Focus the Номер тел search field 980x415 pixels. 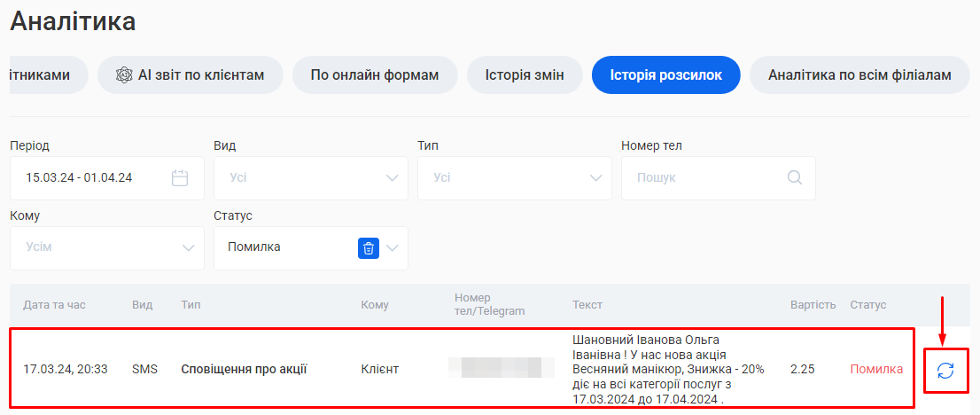pyautogui.click(x=718, y=177)
